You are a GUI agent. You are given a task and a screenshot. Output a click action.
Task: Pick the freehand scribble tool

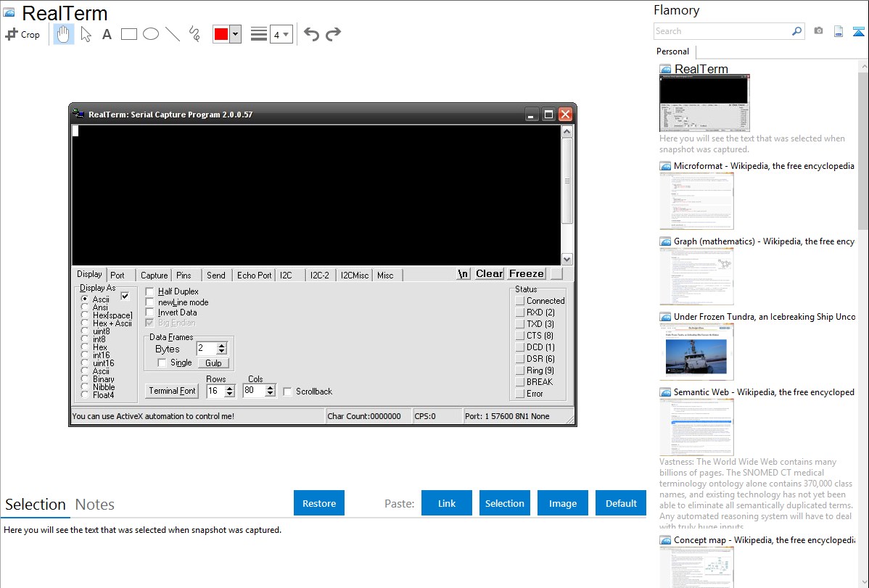pos(194,34)
